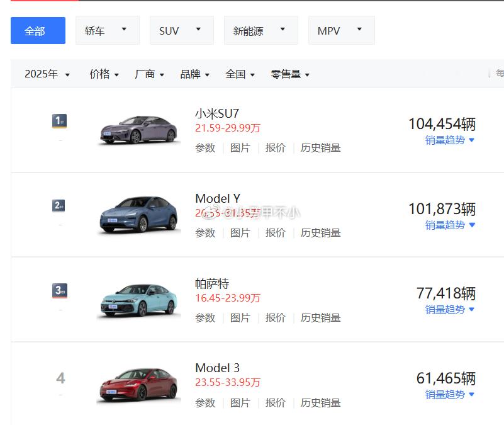Open 参数 for Model Y
Viewport: 504px width, 425px height.
tap(205, 232)
